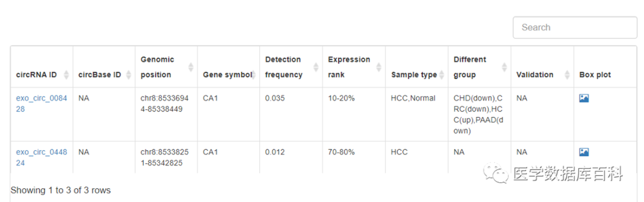Sort table by circRNA ID arrows

pyautogui.click(x=66, y=74)
